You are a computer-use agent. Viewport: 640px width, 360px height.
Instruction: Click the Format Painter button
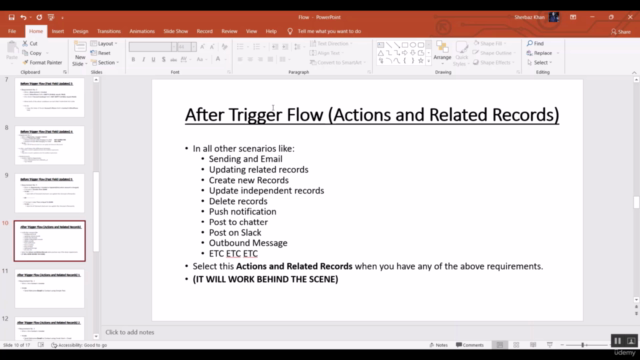(x=42, y=62)
